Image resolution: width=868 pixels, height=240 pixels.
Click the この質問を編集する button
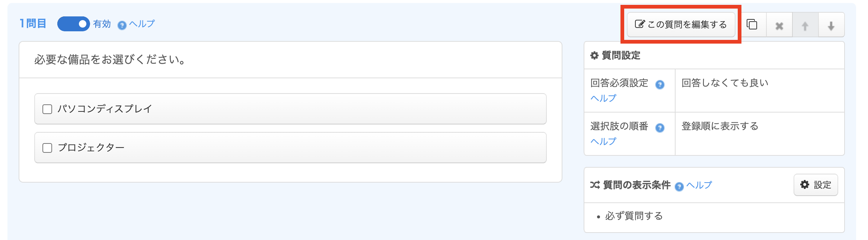681,25
